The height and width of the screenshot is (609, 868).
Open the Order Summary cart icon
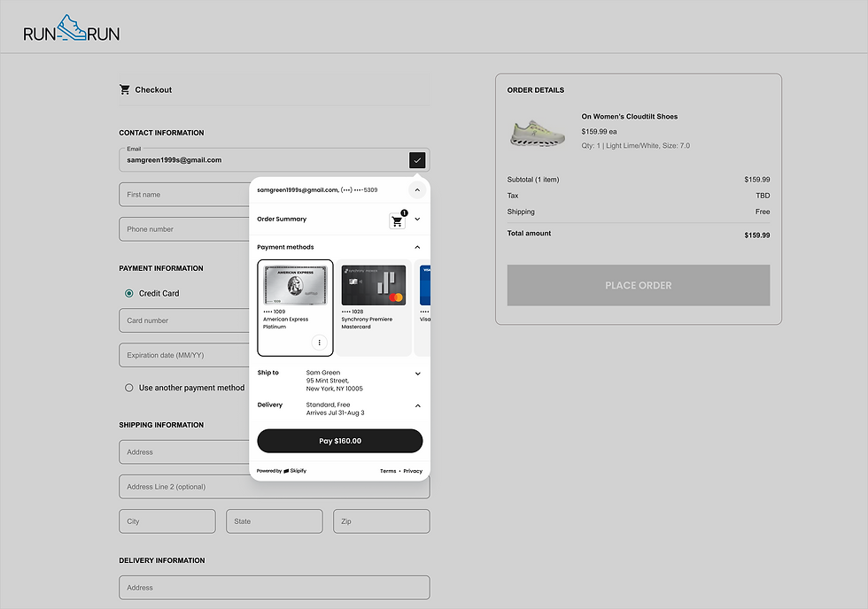(397, 220)
